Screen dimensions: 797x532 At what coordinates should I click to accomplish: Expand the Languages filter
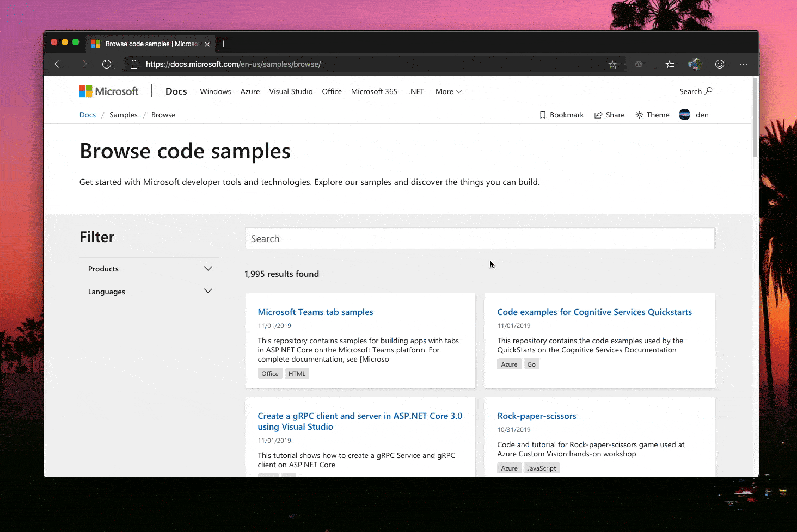point(150,292)
